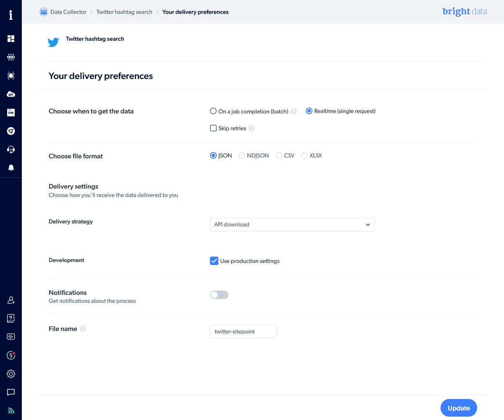Select CSV file format
This screenshot has height=420, width=504.
click(x=279, y=155)
